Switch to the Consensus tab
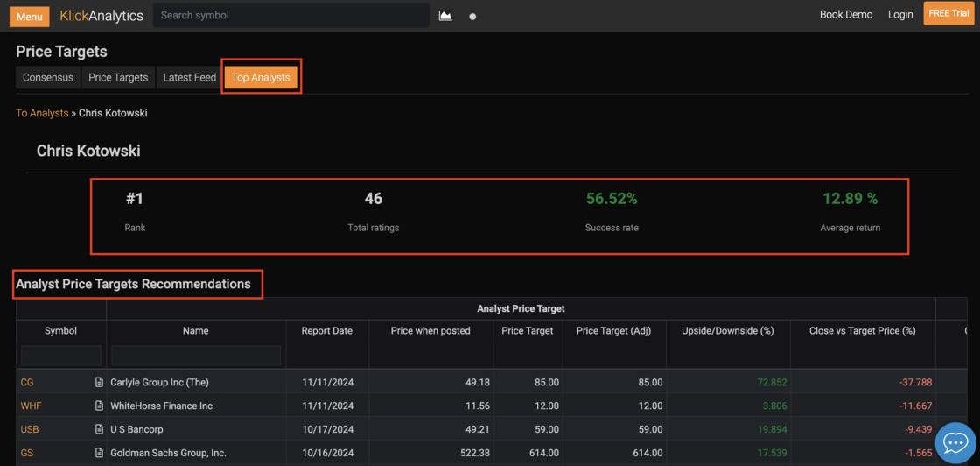The width and height of the screenshot is (980, 466). tap(48, 78)
